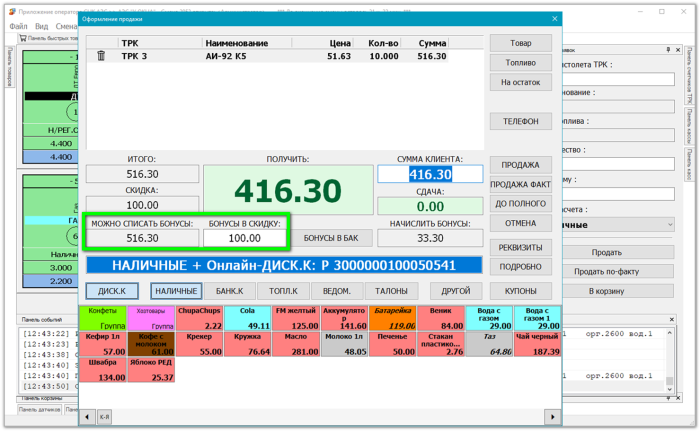
Task: Add Швабра product tile
Action: coord(103,370)
